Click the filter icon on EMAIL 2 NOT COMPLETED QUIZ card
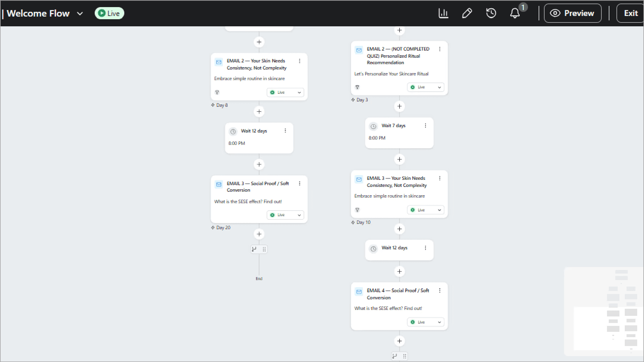Screen dimensions: 644x362 point(357,87)
